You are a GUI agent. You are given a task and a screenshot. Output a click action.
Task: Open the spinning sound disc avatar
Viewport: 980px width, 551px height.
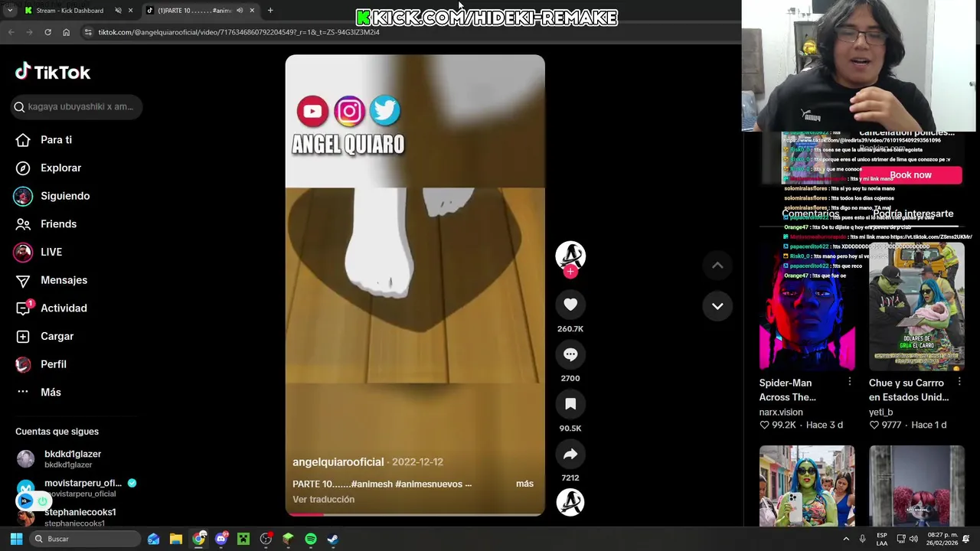570,502
